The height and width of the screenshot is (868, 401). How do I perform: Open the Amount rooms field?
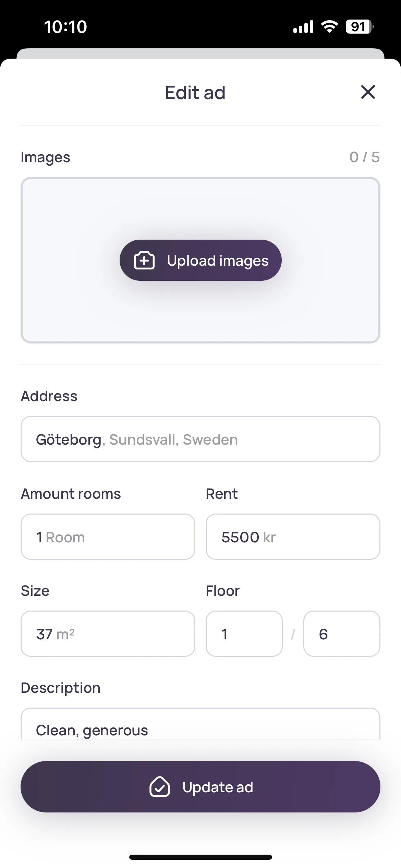pyautogui.click(x=108, y=537)
